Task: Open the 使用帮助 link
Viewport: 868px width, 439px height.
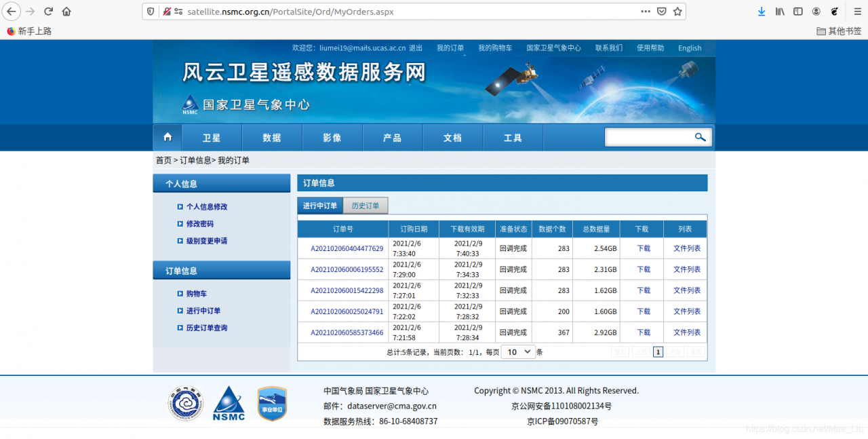Action: click(x=650, y=48)
